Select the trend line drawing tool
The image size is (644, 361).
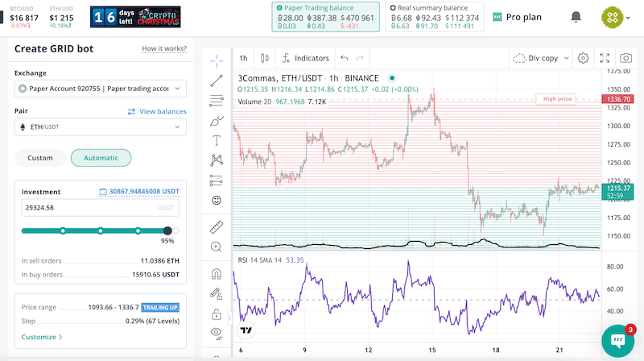(x=217, y=81)
